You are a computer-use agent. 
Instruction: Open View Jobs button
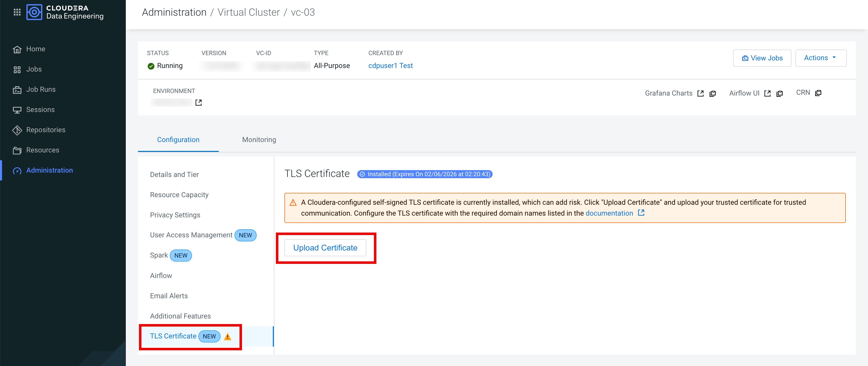click(762, 58)
